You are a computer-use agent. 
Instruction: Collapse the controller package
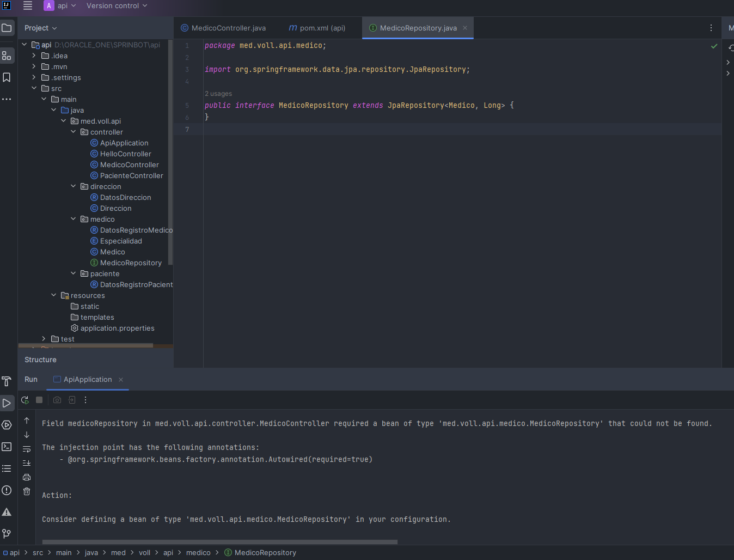click(74, 132)
